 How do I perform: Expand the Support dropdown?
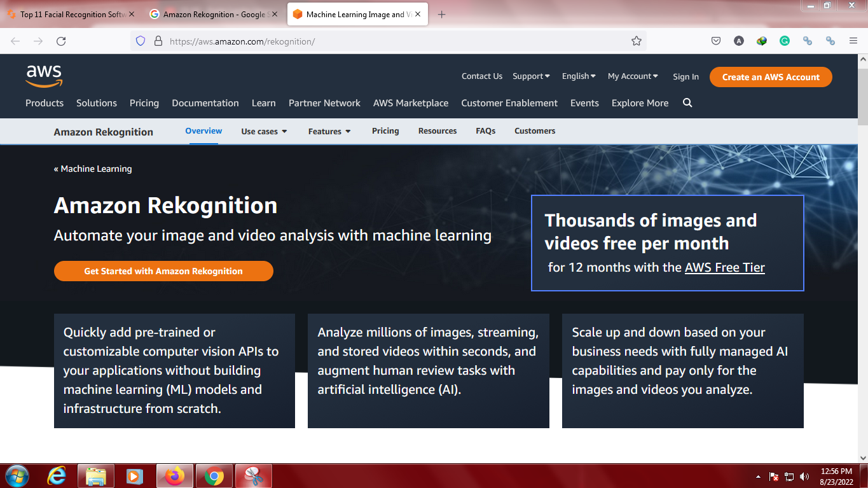[x=532, y=76]
